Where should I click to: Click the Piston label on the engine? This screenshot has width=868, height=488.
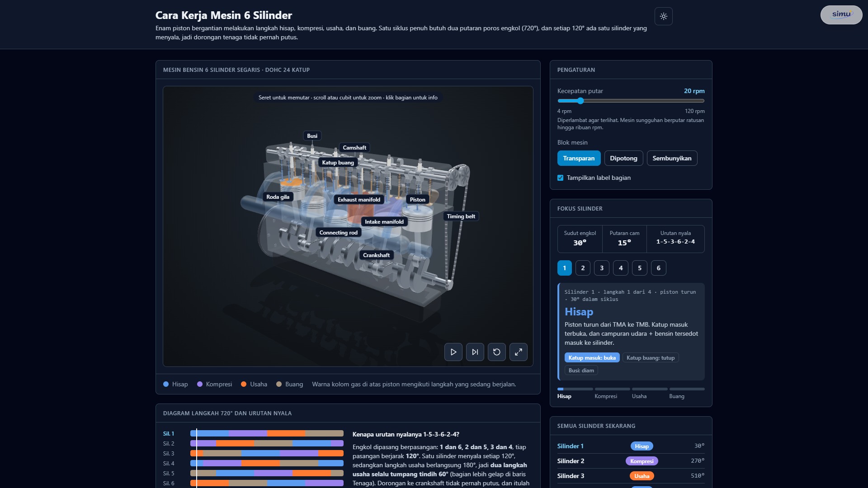pos(417,200)
